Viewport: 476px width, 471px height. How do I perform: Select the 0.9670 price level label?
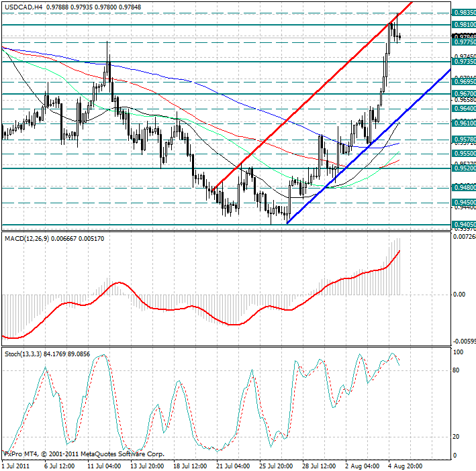click(464, 94)
